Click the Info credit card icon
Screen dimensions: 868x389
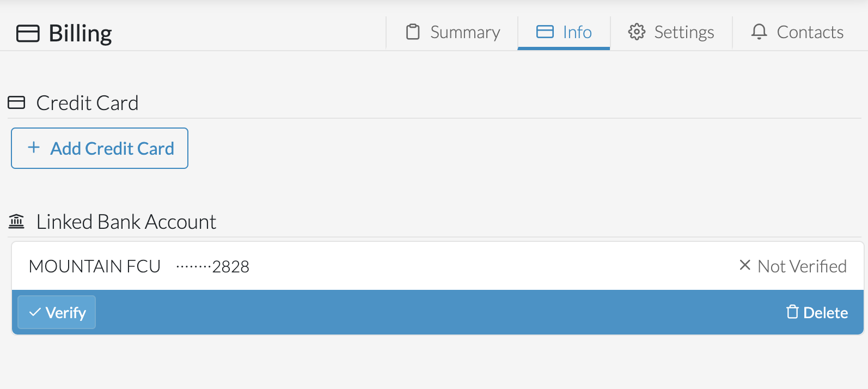[544, 32]
